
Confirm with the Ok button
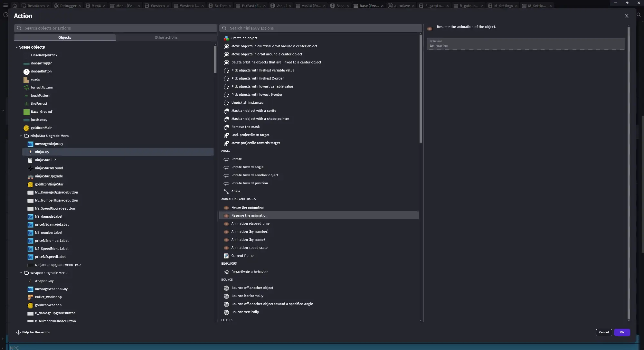tap(622, 332)
